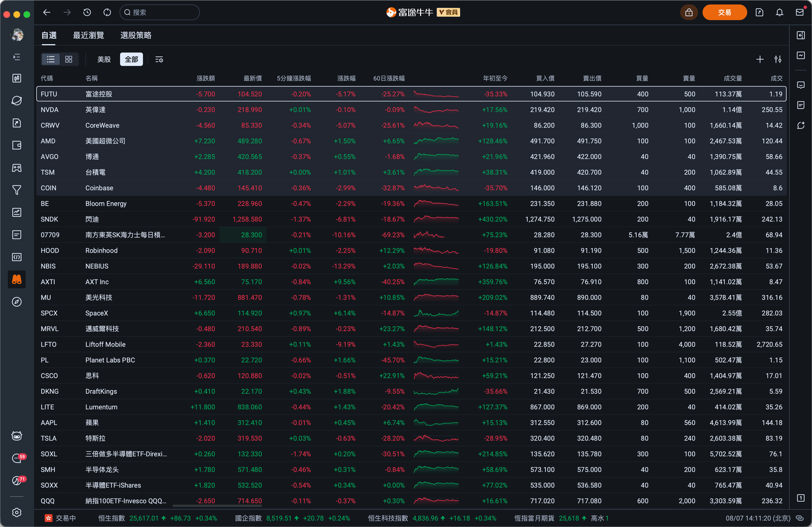Refresh the page with reload icon
Image resolution: width=812 pixels, height=527 pixels.
point(107,12)
